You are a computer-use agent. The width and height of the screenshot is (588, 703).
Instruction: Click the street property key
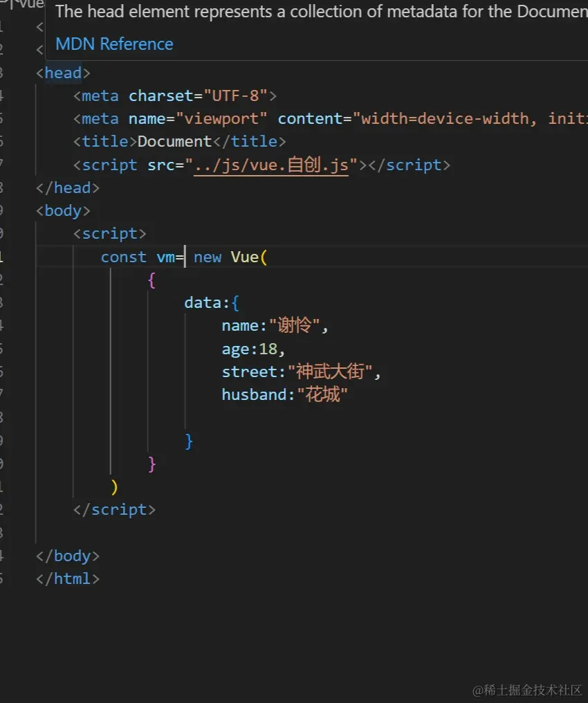click(x=249, y=372)
